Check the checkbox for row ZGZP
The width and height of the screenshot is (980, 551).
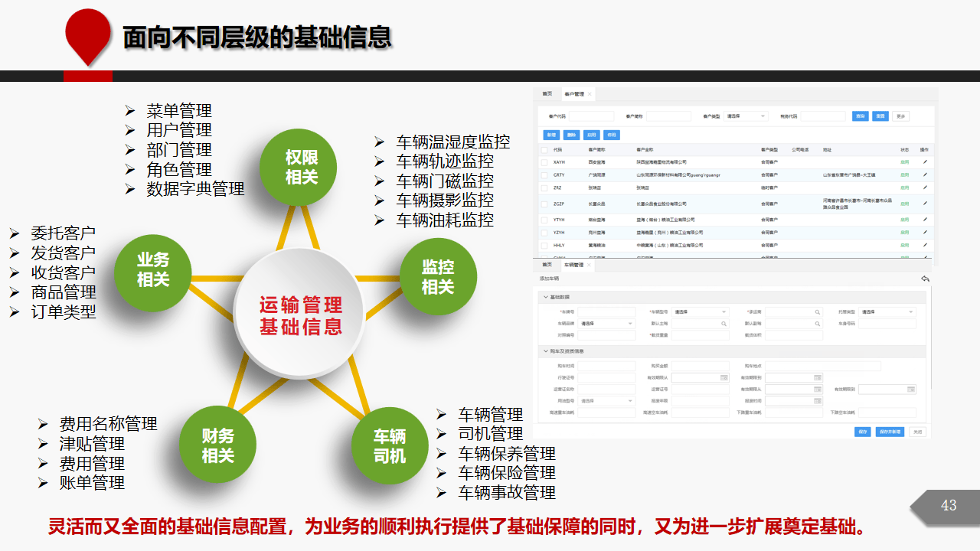click(x=544, y=204)
